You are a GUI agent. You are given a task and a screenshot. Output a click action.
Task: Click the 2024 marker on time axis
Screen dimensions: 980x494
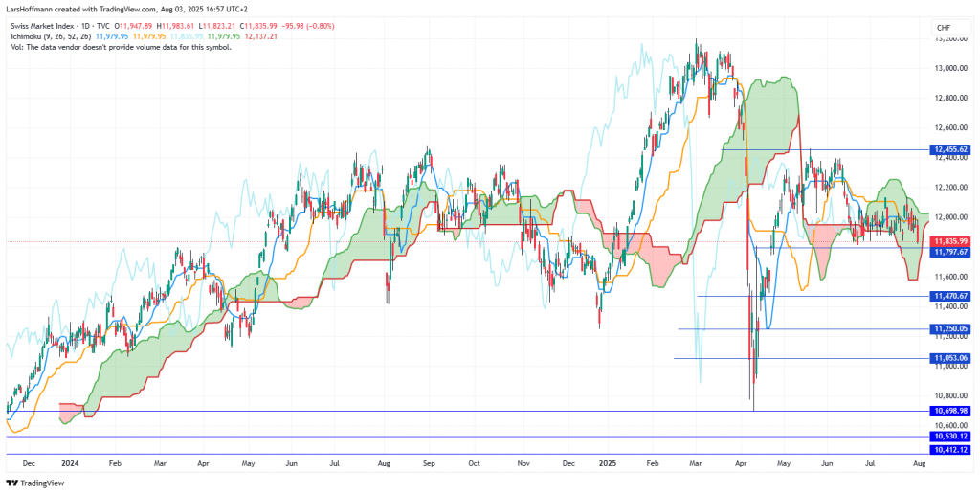pos(69,462)
